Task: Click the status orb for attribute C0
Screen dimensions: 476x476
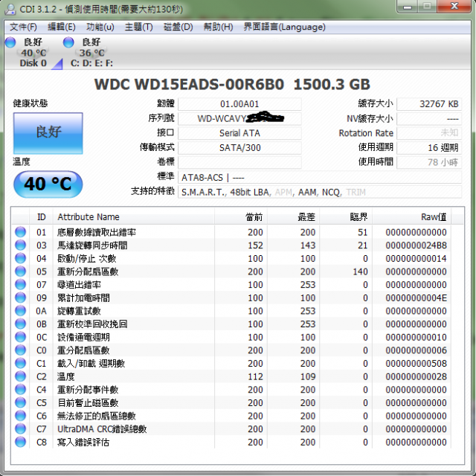Action: click(x=20, y=350)
